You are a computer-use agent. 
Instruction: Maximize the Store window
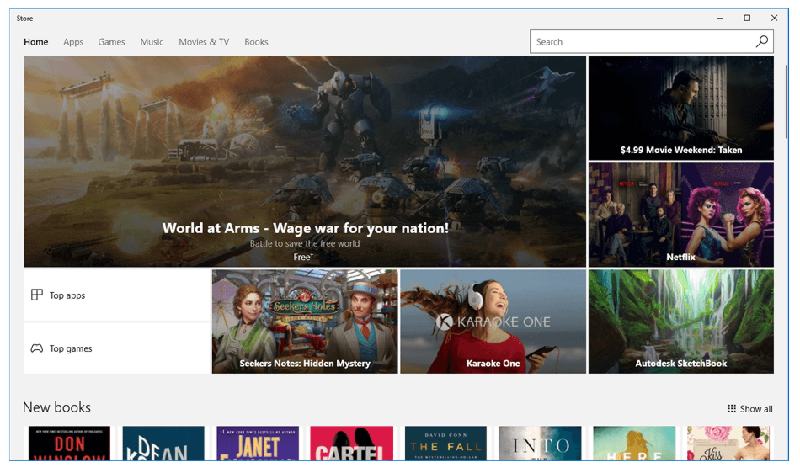click(x=747, y=18)
